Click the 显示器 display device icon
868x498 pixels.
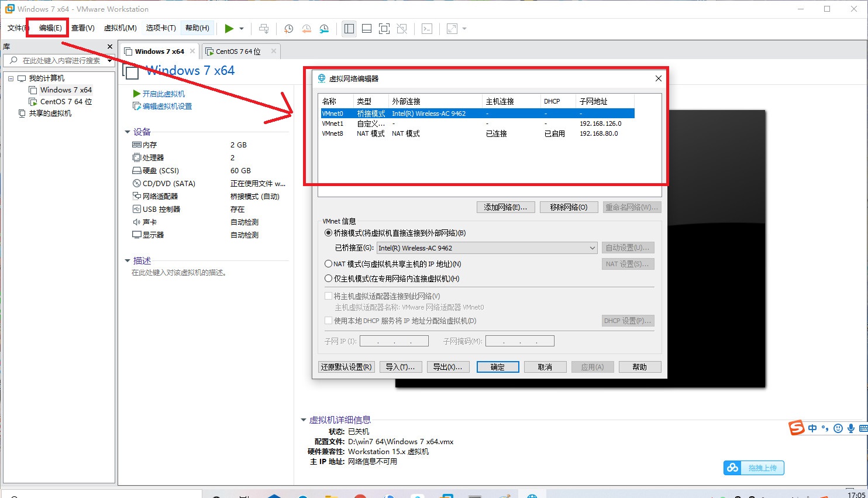[x=137, y=235]
